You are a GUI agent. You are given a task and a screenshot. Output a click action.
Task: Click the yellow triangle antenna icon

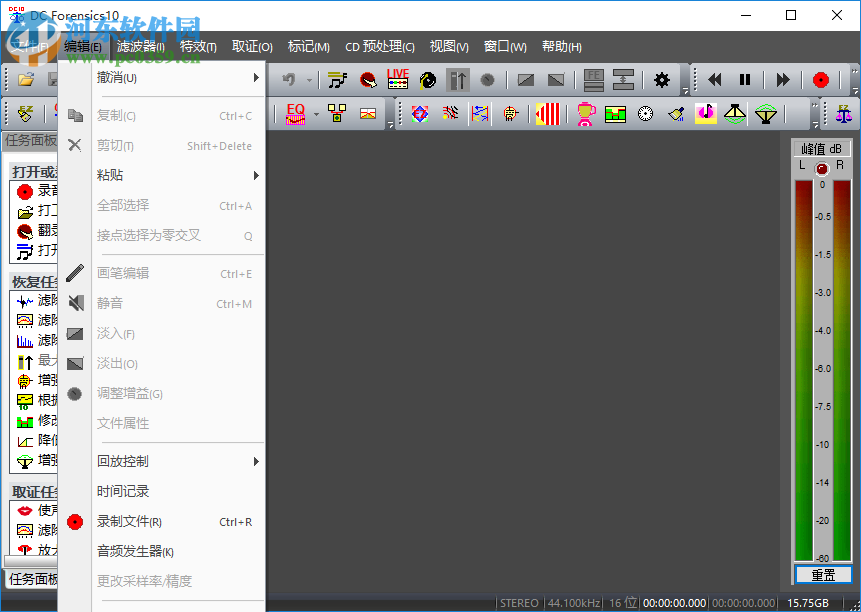coord(735,114)
